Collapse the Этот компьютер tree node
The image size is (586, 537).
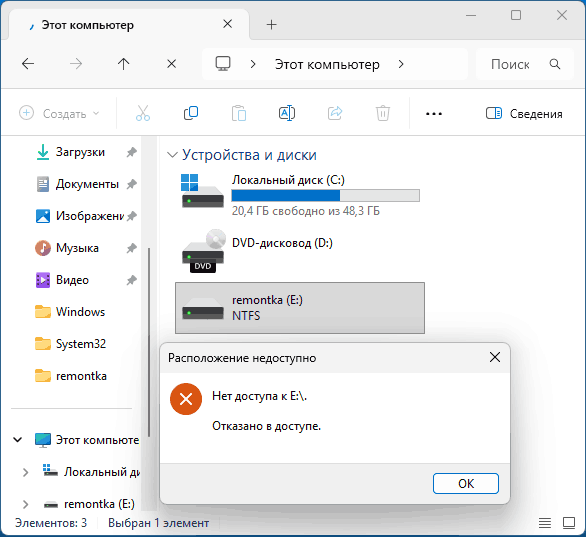click(18, 440)
